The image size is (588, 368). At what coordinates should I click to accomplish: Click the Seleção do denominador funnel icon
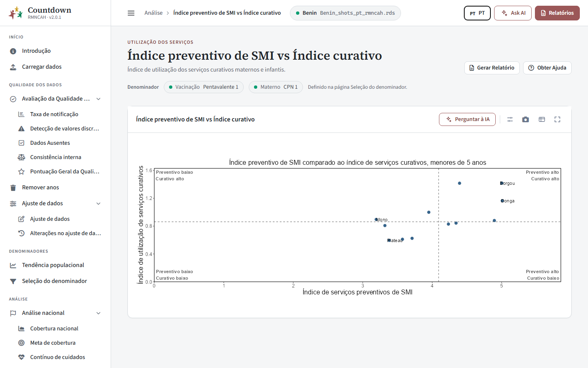click(x=13, y=281)
